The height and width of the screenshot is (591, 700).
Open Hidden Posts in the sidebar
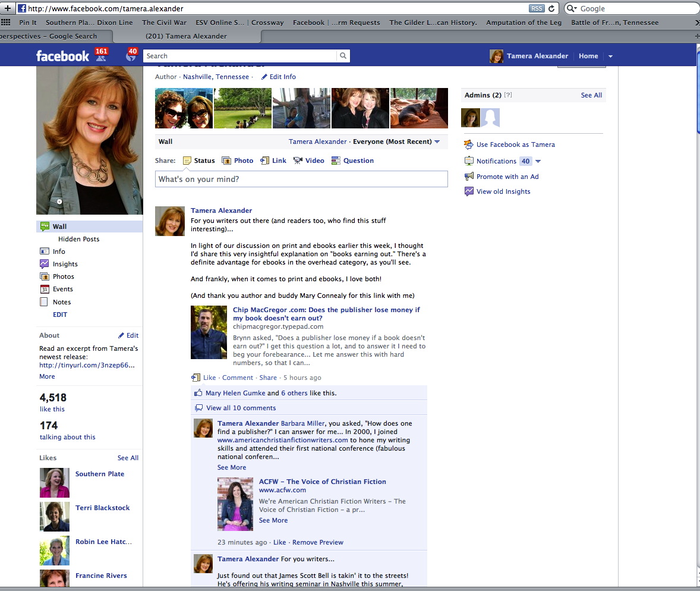tap(78, 239)
